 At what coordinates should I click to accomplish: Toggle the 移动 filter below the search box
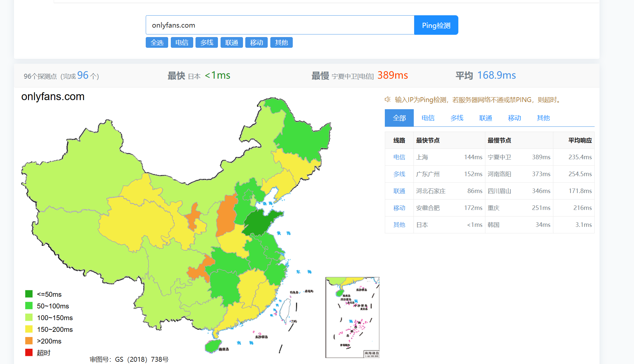coord(256,43)
